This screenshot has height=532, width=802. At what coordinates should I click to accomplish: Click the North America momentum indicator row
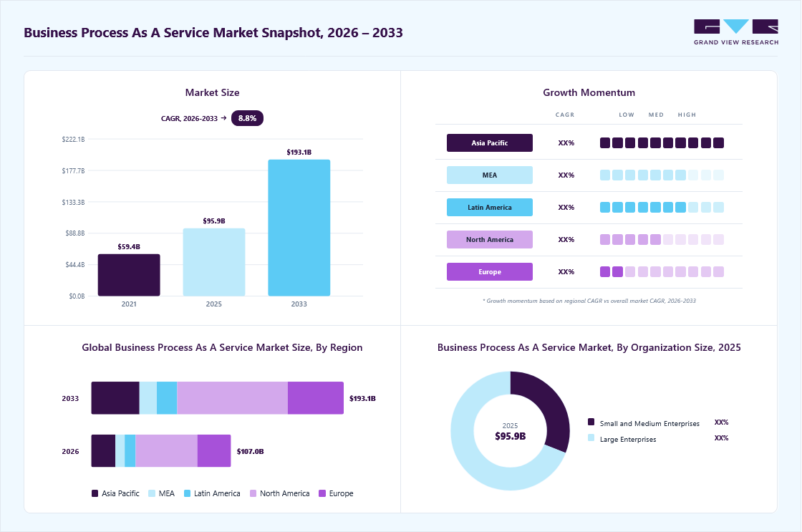tap(662, 239)
